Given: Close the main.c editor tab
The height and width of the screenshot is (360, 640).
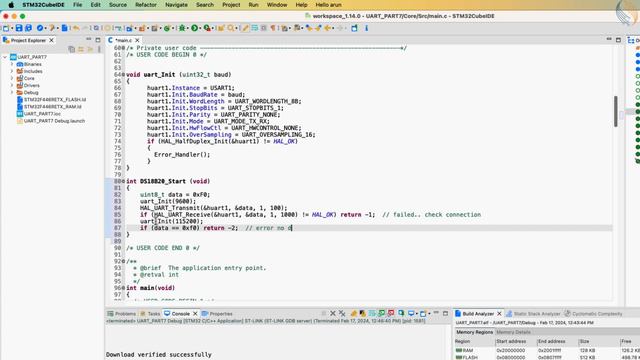Looking at the screenshot, I should 137,40.
